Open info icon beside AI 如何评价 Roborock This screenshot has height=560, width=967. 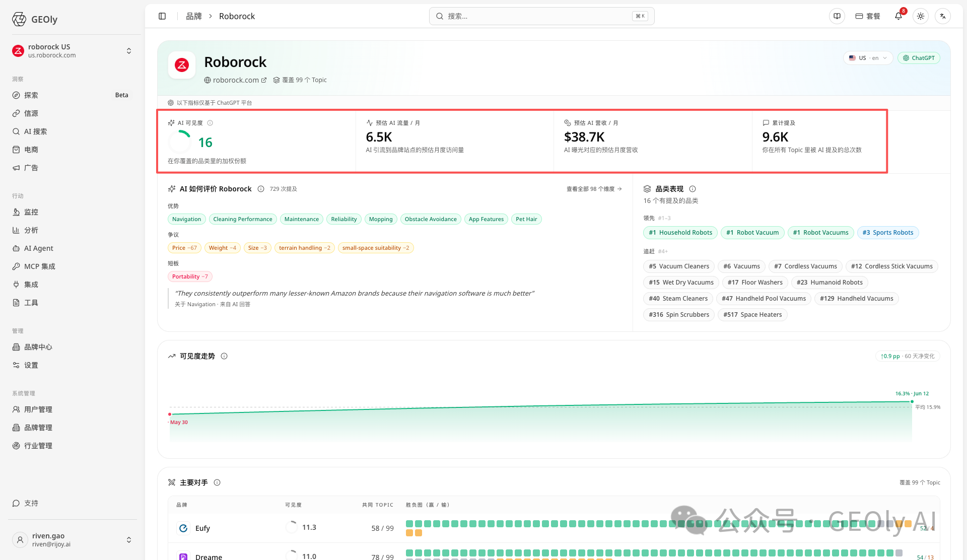click(x=261, y=189)
